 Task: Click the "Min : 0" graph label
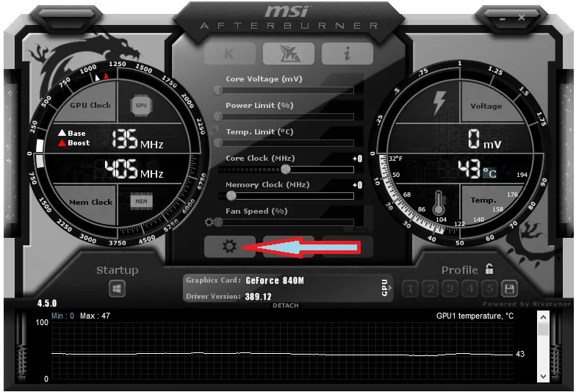[62, 316]
